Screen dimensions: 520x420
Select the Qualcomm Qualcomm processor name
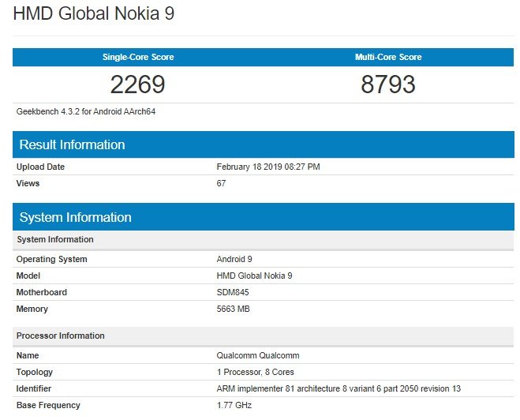258,355
